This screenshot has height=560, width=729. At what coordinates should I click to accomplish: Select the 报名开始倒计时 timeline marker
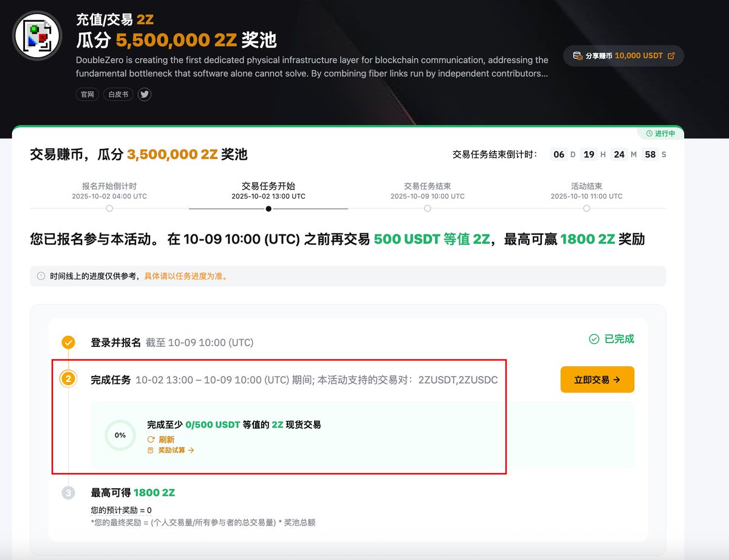point(109,208)
